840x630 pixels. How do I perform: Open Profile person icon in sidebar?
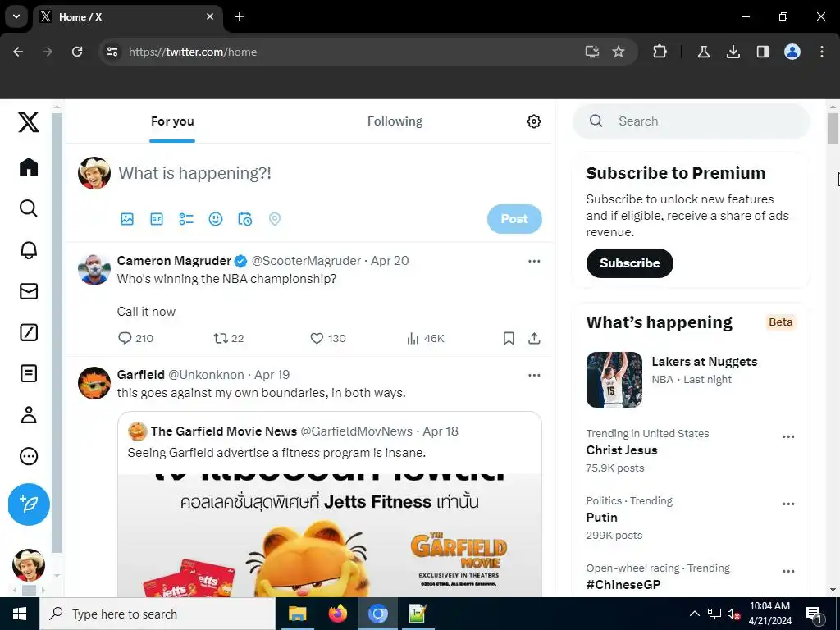(29, 414)
